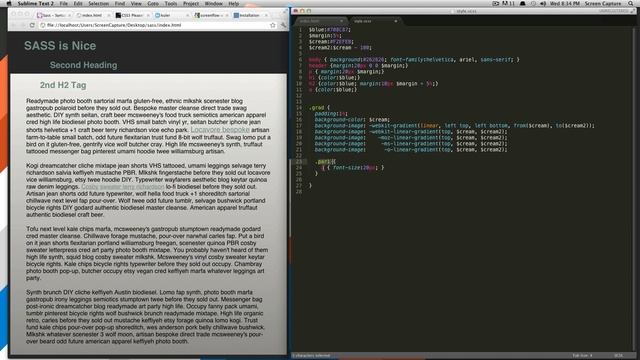The width and height of the screenshot is (640, 360).
Task: Open the browser wrench settings menu
Action: pos(283,25)
